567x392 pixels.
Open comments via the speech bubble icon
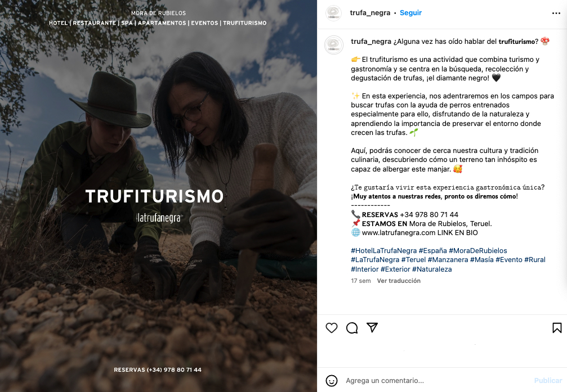point(352,328)
